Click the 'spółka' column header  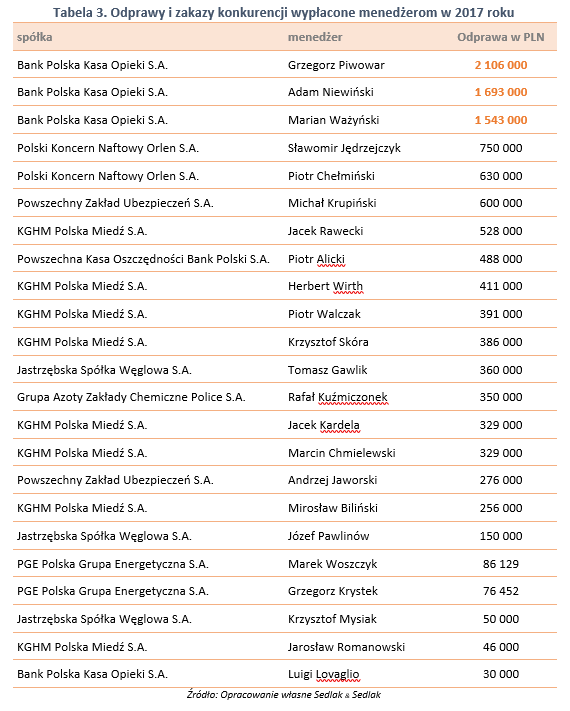(x=34, y=37)
